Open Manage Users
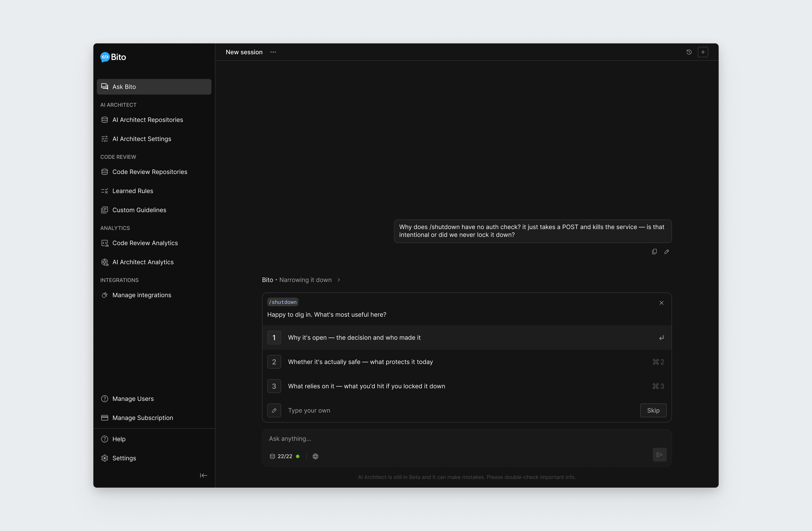 pos(154,399)
